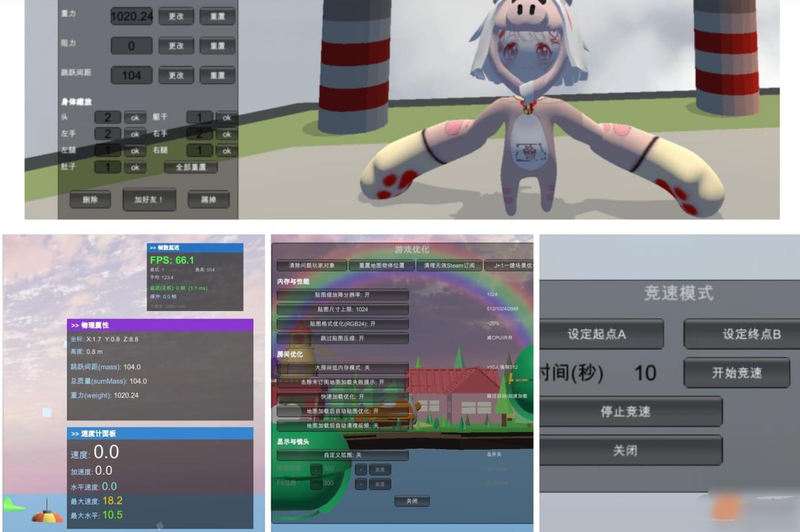800x532 pixels.
Task: Select the 重力 value field 1020.24
Action: (x=132, y=16)
